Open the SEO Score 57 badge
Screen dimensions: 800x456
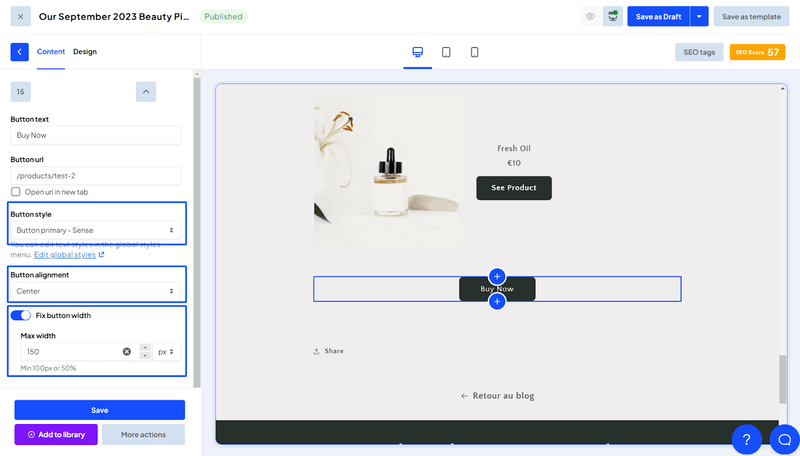pos(757,52)
